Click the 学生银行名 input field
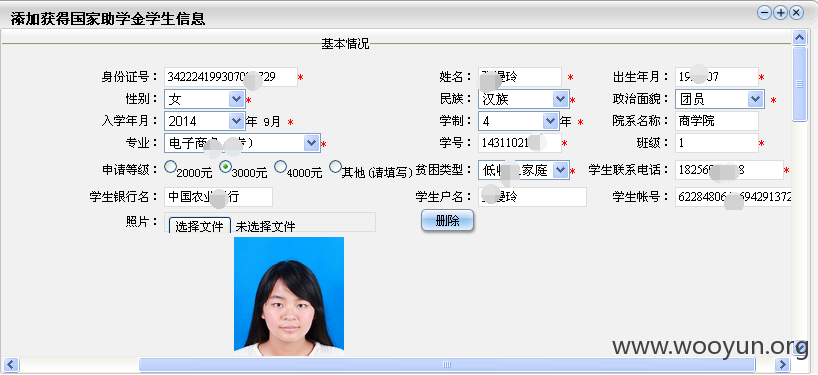818x375 pixels. tap(218, 197)
